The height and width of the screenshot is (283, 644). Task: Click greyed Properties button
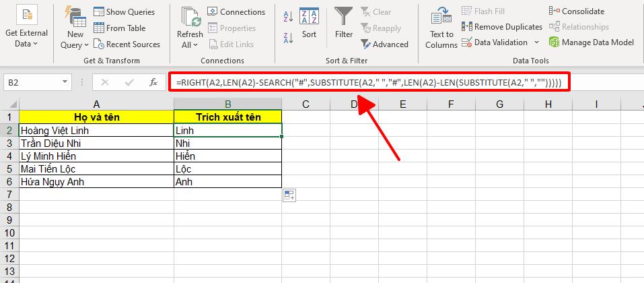coord(232,28)
